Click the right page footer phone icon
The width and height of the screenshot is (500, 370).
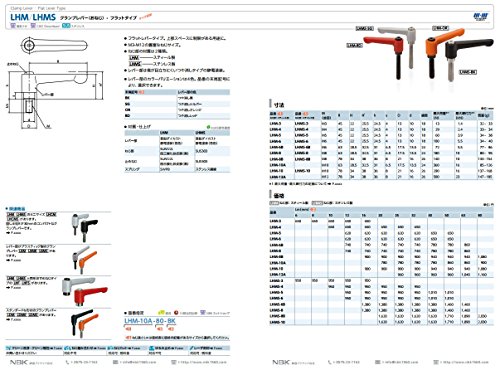330,362
